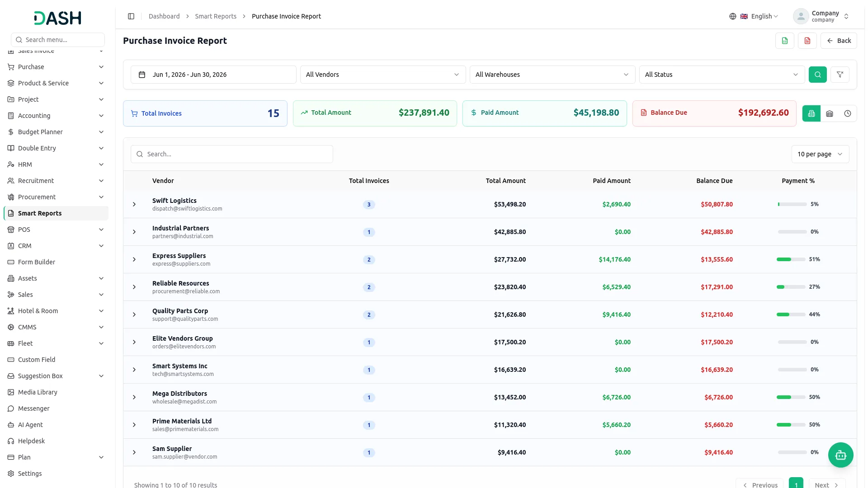Open the CRM sidebar menu
868x488 pixels.
point(56,246)
